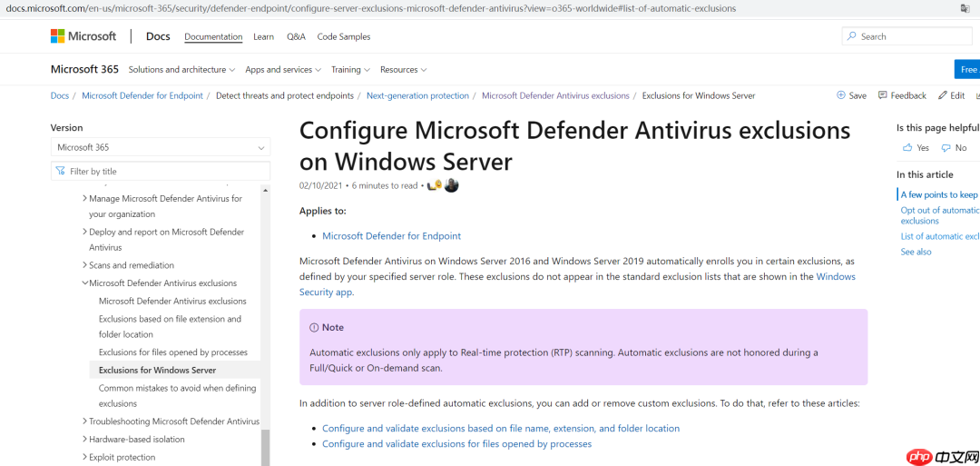Click Docs in the breadcrumb
Viewport: 980px width, 466px height.
[x=59, y=95]
